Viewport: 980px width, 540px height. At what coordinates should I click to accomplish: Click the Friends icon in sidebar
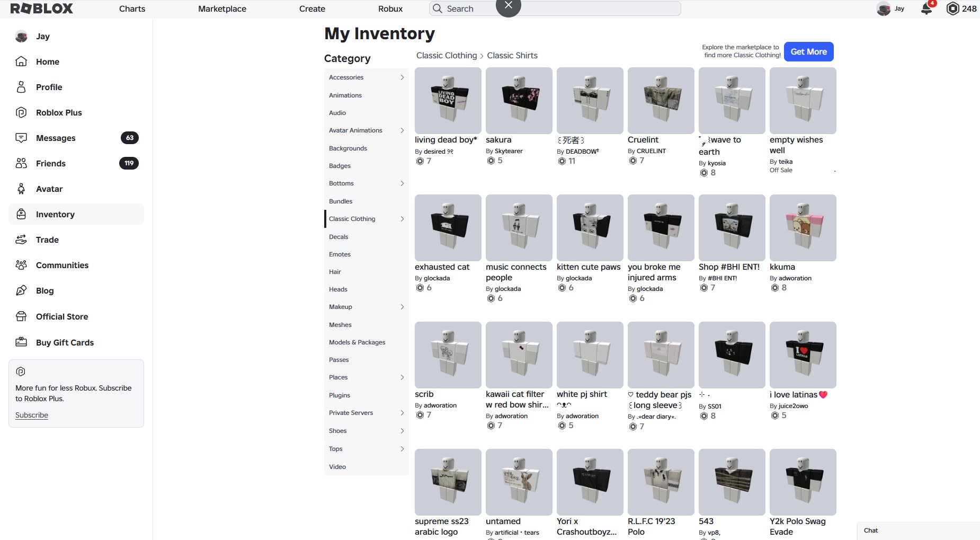pyautogui.click(x=21, y=163)
